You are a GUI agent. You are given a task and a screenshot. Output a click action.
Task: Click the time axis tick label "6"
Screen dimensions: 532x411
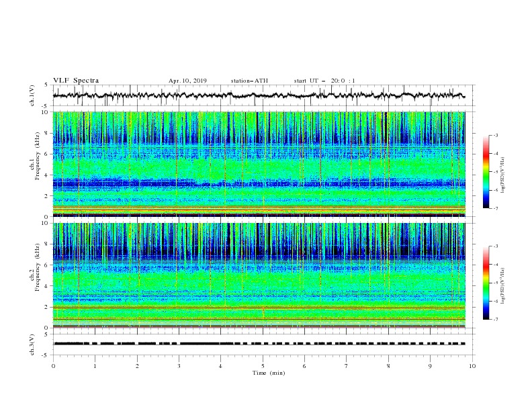[304, 366]
